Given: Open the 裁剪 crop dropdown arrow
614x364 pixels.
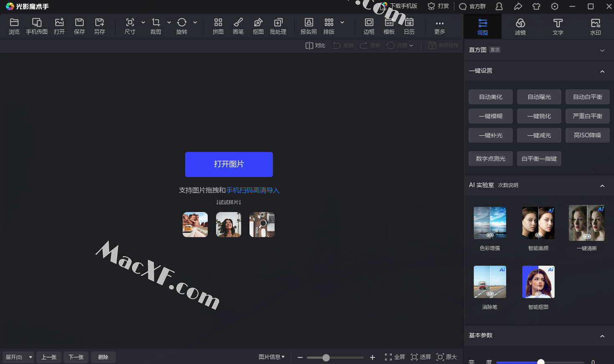Looking at the screenshot, I should point(169,22).
